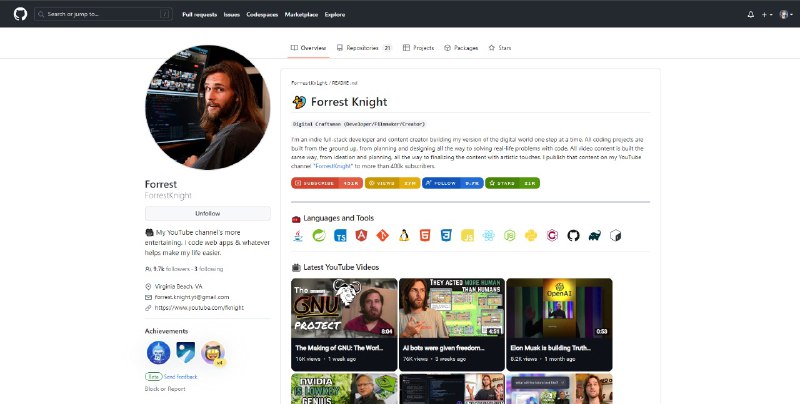Click the yellow JavaScript JS icon
The width and height of the screenshot is (800, 404).
pos(467,236)
